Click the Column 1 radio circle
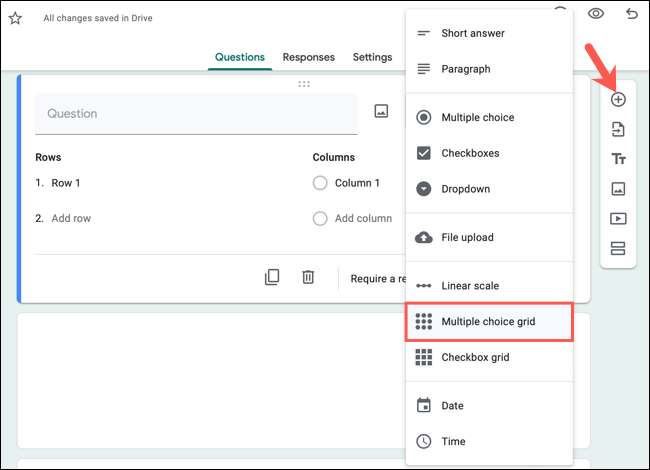Viewport: 650px width, 470px height. [320, 183]
